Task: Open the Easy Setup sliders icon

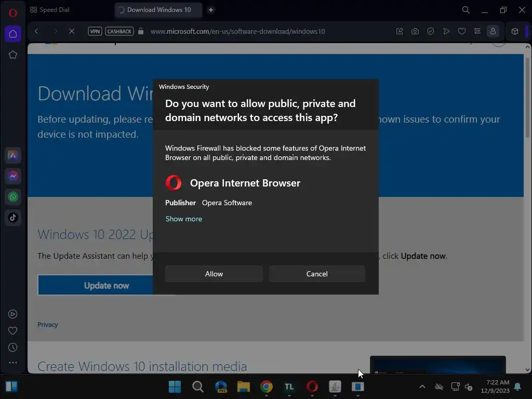Action: pyautogui.click(x=477, y=31)
